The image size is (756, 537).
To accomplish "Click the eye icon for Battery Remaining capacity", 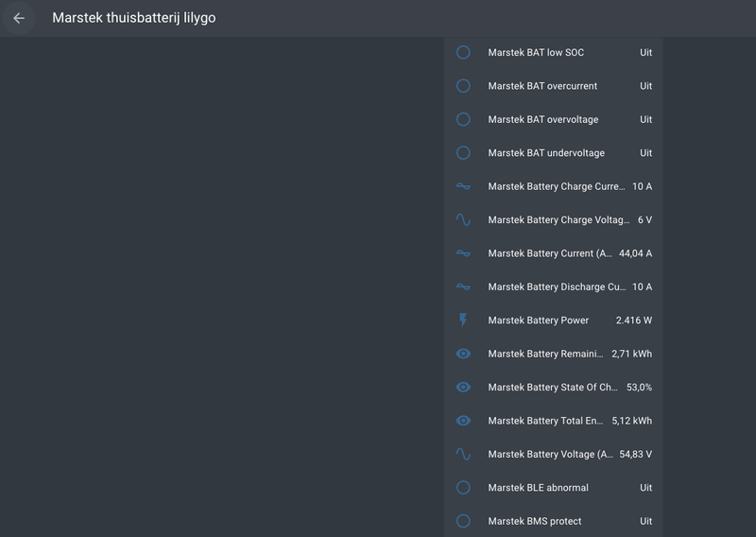I will (463, 354).
